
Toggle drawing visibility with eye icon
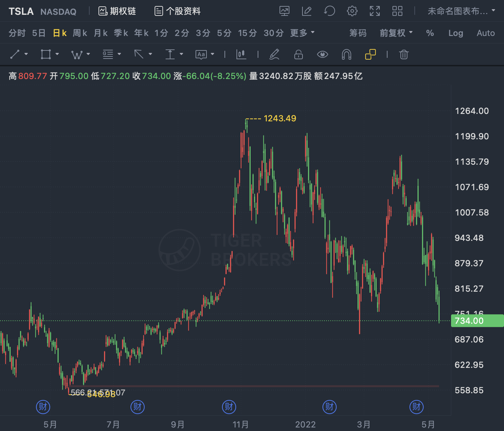coord(322,54)
